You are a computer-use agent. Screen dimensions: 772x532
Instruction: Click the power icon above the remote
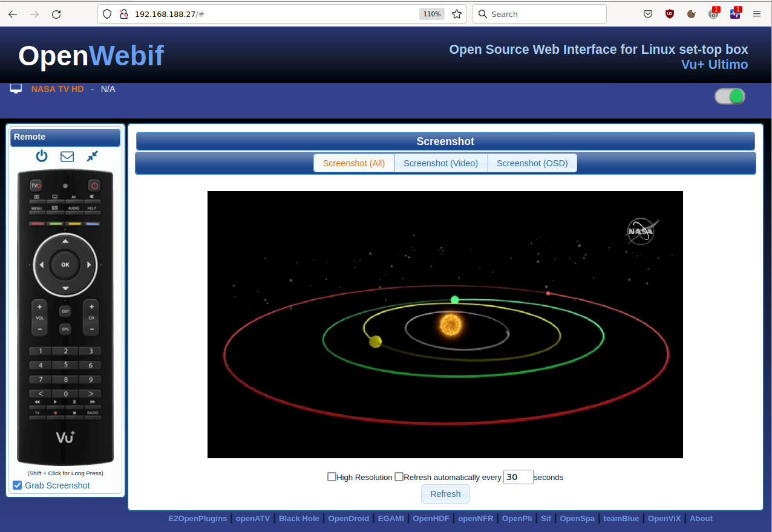pos(41,156)
